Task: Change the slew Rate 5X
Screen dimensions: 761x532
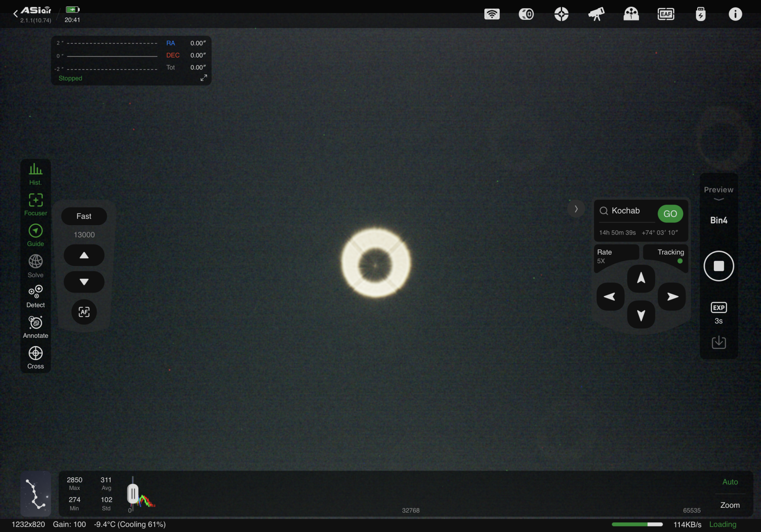Action: (x=616, y=256)
